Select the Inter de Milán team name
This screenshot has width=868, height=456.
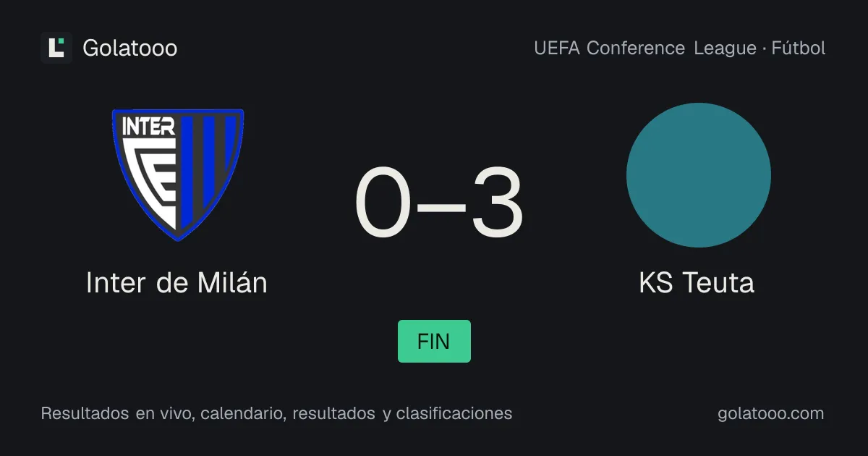coord(177,282)
